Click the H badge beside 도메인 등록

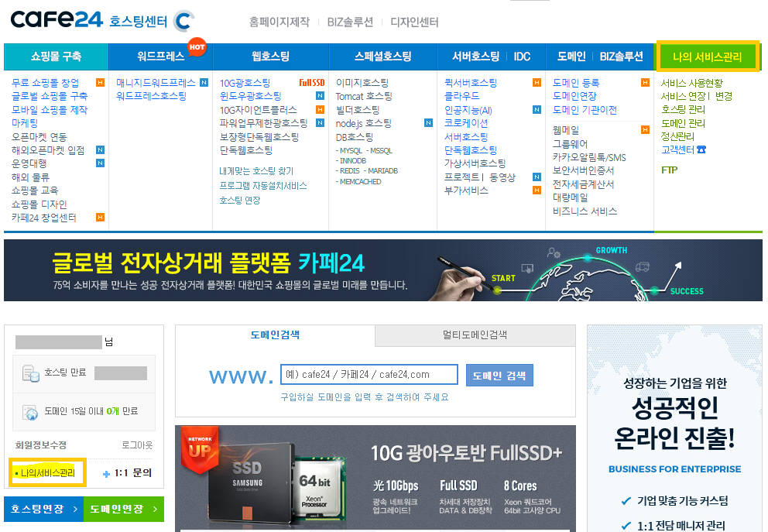645,83
